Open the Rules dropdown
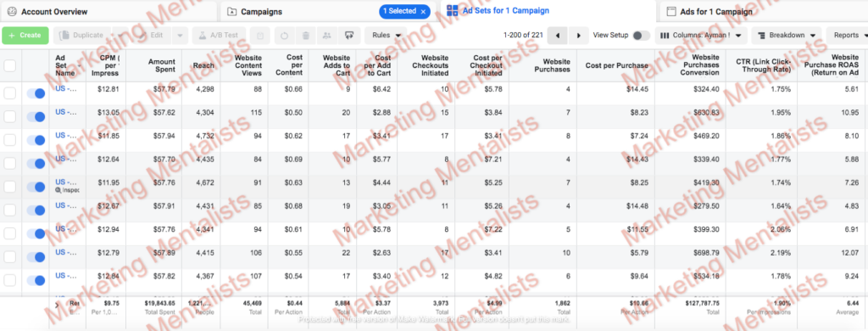This screenshot has width=868, height=331. coord(386,36)
